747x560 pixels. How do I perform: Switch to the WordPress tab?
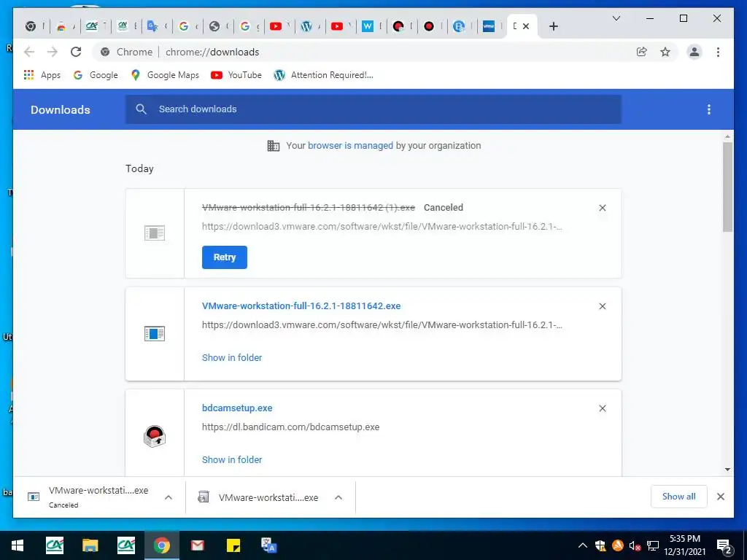[x=311, y=26]
